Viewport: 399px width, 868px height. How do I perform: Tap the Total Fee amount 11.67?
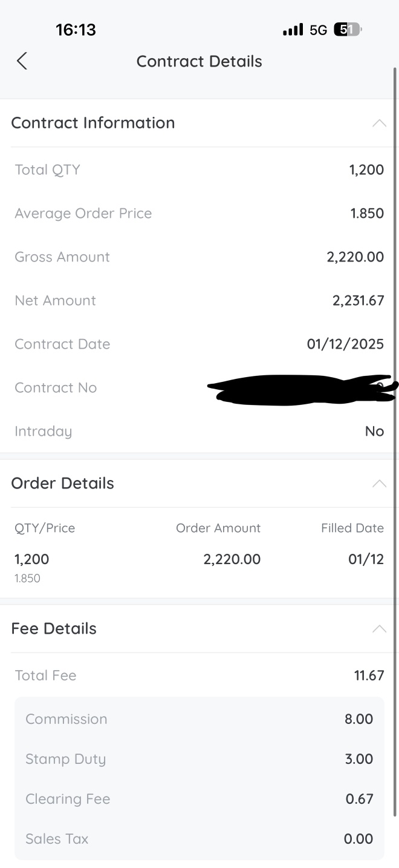(369, 676)
